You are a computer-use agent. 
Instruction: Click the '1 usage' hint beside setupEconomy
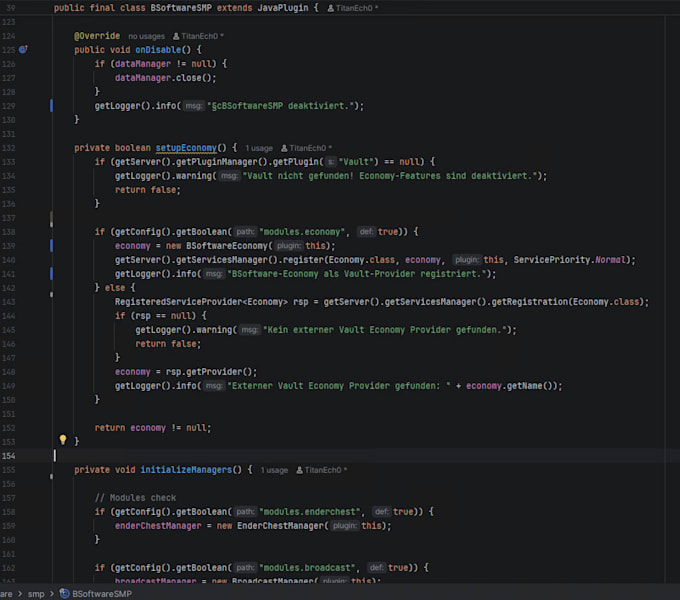click(x=259, y=148)
